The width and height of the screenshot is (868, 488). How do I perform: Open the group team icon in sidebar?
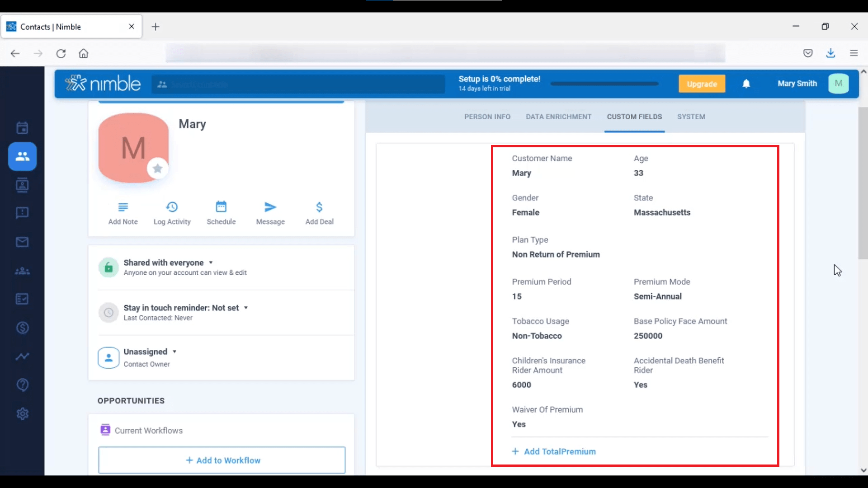pos(22,271)
